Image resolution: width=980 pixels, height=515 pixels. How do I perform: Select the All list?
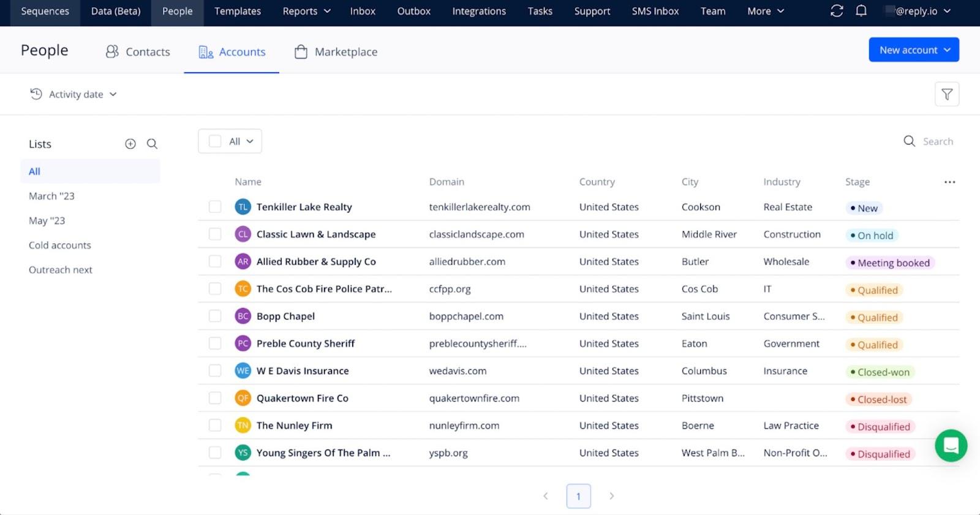pos(90,171)
